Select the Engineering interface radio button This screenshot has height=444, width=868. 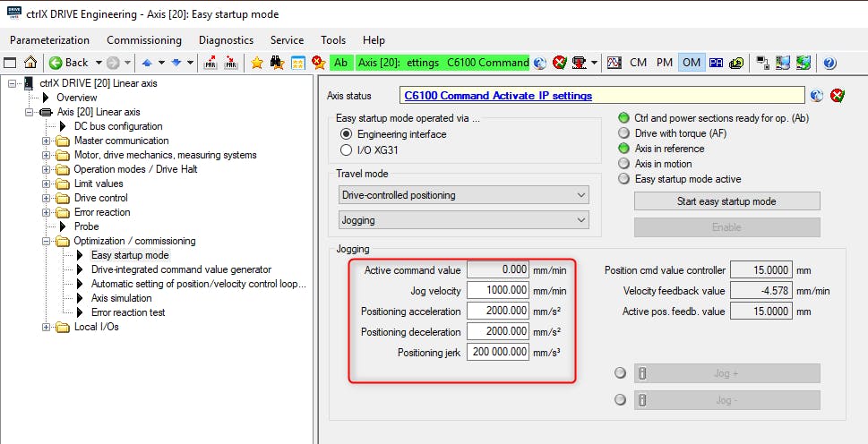click(346, 133)
